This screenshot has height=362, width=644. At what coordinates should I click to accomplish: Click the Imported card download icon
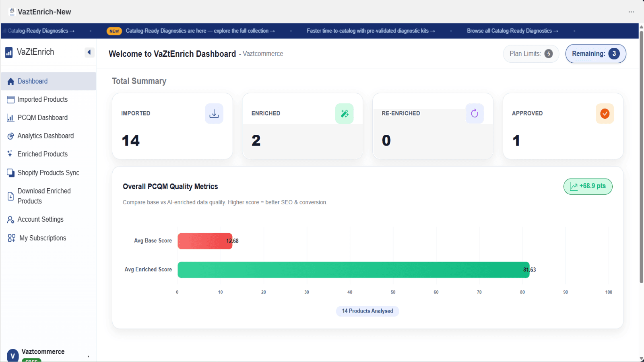tap(214, 114)
